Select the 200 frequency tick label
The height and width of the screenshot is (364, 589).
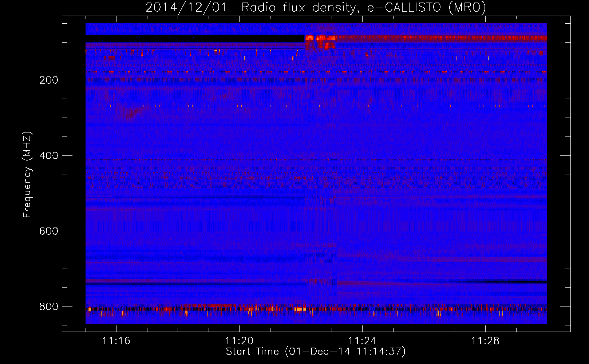[x=49, y=80]
